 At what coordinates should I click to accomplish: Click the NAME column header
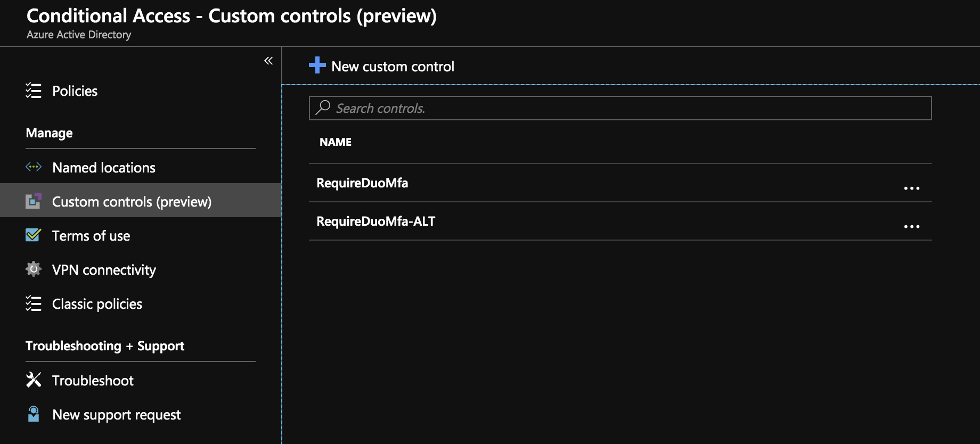pos(336,142)
